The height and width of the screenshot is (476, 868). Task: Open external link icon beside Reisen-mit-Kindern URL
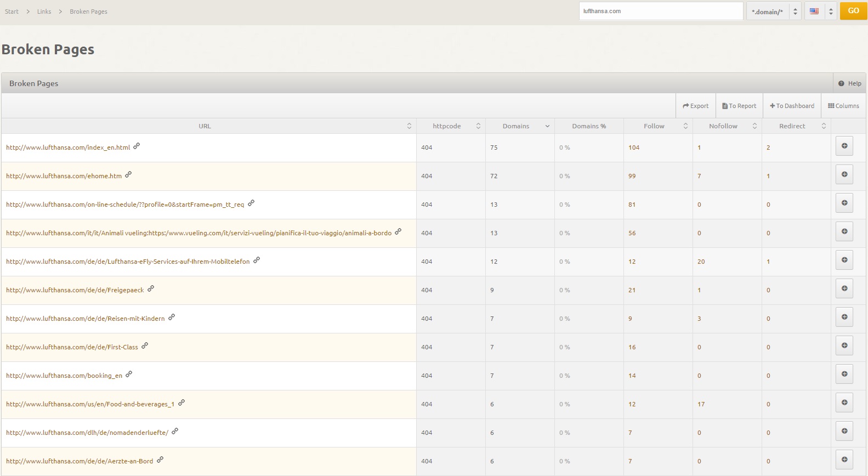[172, 317]
